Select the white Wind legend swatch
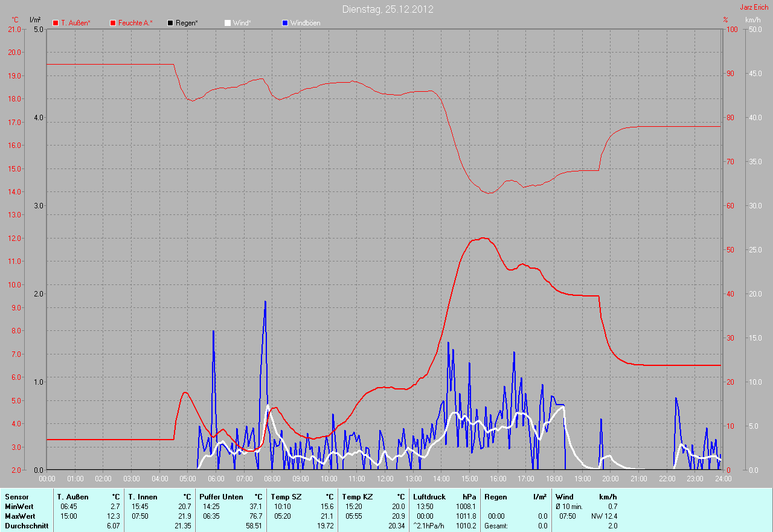Screen dimensions: 773x532 (228, 23)
